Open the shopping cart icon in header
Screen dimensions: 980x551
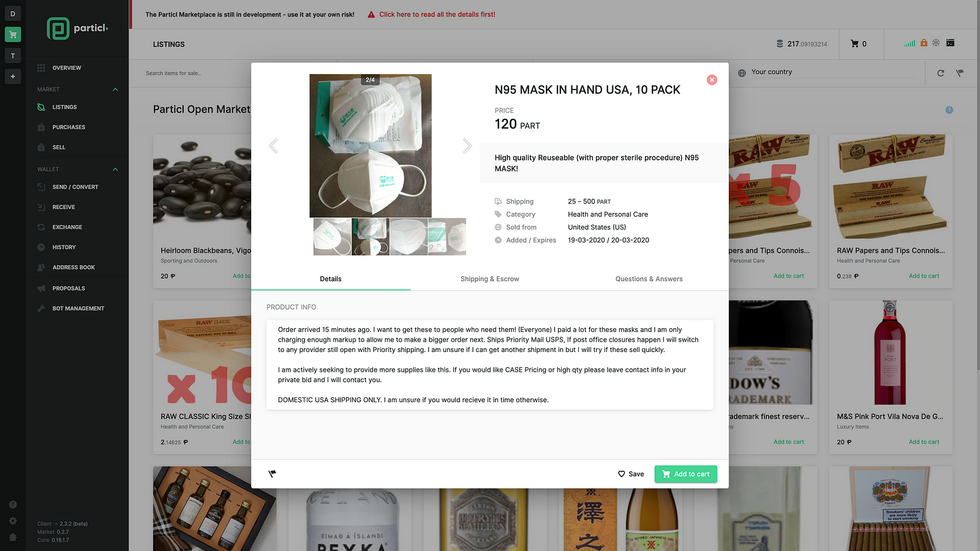[854, 43]
